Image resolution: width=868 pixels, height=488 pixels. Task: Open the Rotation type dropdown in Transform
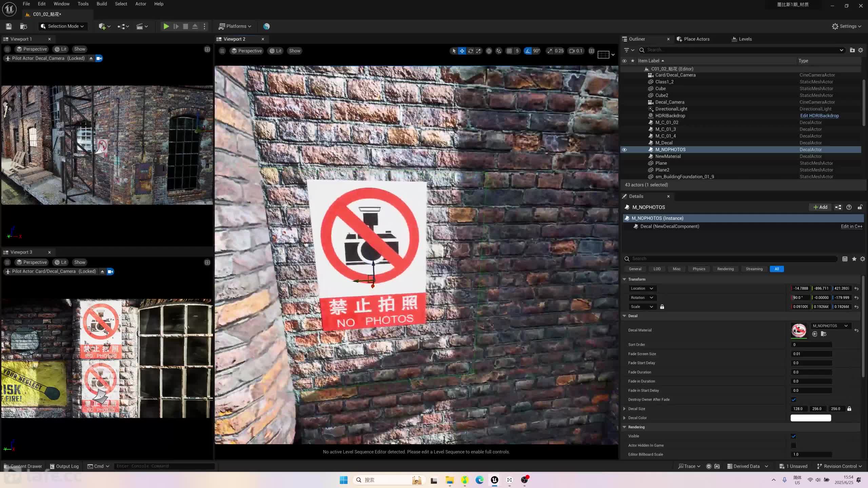tap(642, 298)
